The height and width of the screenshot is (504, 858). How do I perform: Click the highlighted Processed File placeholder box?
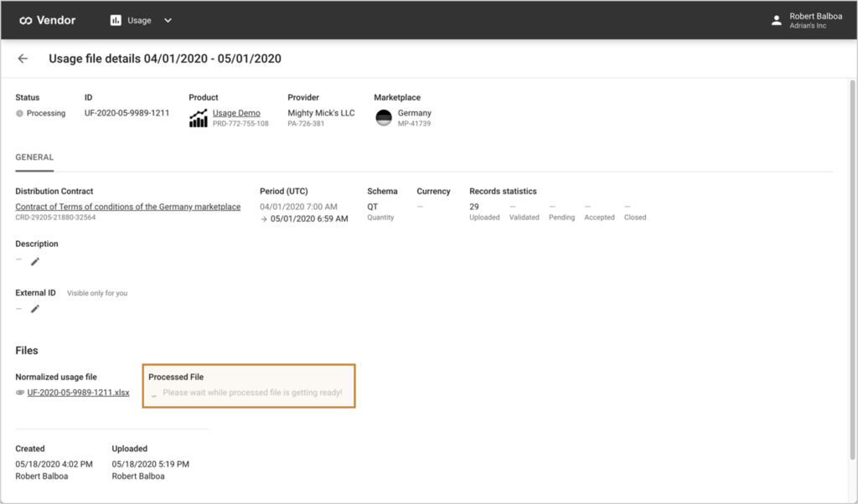[x=248, y=385]
